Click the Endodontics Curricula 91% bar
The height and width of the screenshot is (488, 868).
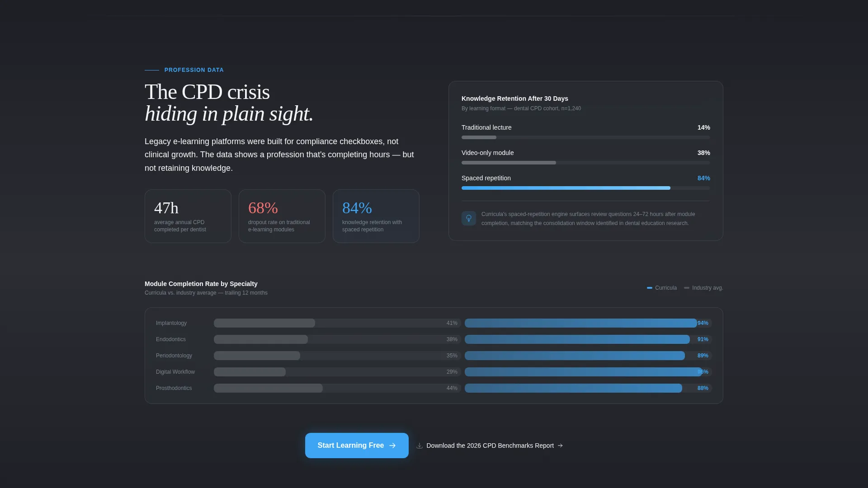588,339
